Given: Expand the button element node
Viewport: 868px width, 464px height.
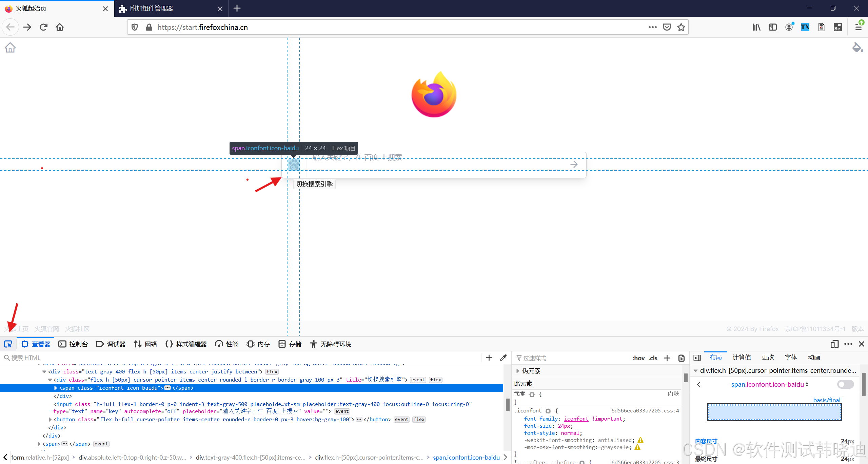Looking at the screenshot, I should (x=50, y=419).
